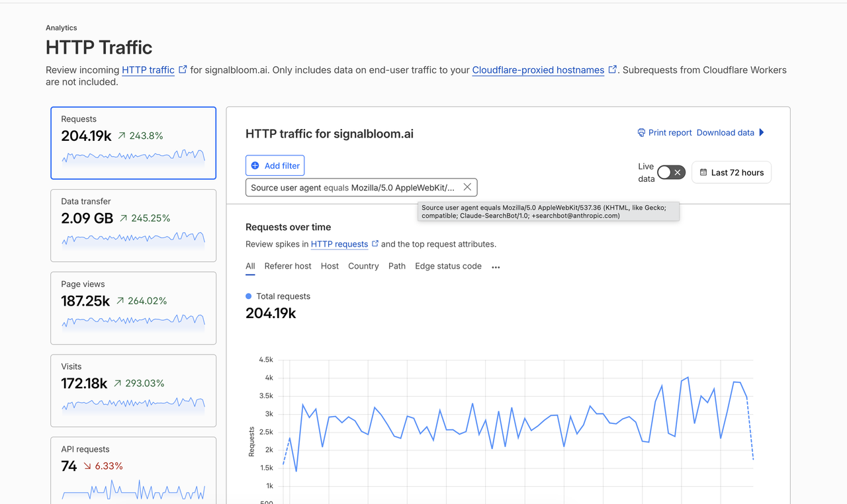Switch to the Country tab
The image size is (847, 504).
(x=363, y=266)
